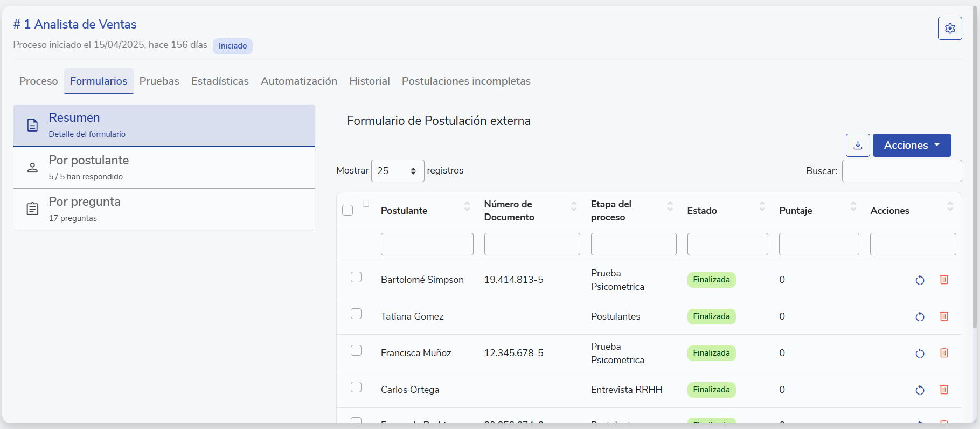Open the process settings gear icon
This screenshot has height=429, width=980.
(x=949, y=29)
